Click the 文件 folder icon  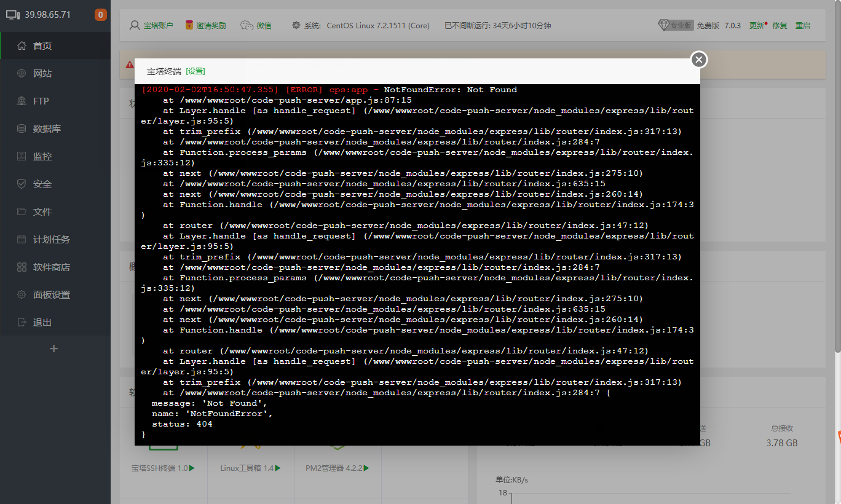(22, 211)
